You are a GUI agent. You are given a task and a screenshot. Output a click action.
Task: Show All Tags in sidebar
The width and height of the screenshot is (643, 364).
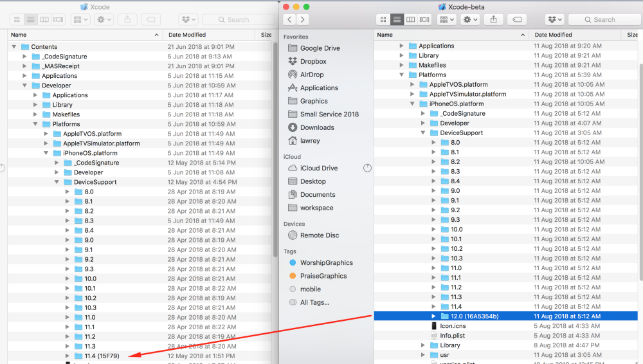[309, 302]
